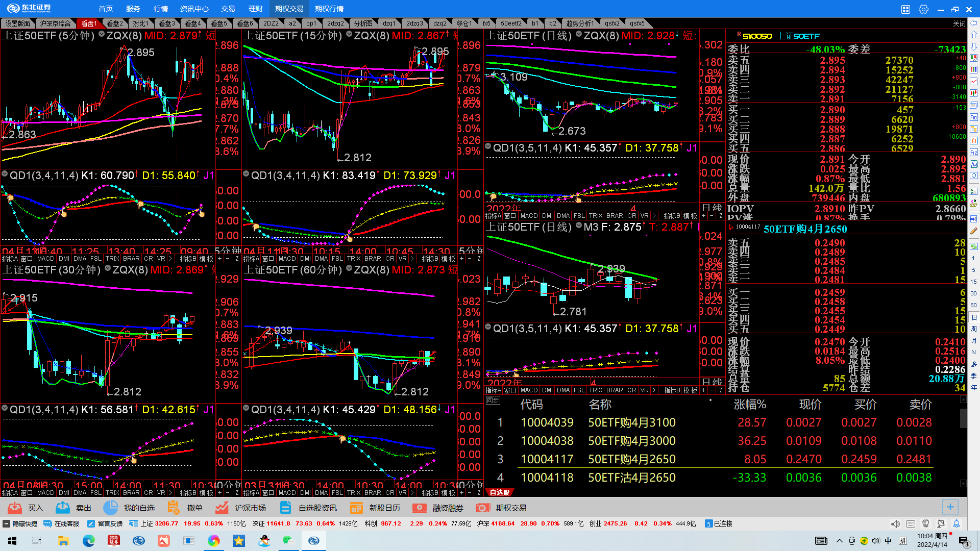Open the 期权行情 menu

[x=329, y=9]
